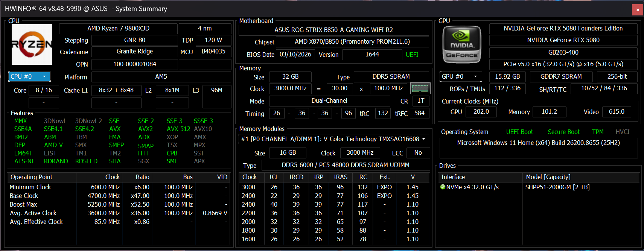Click the NVIDIA GeForce logo
This screenshot has width=644, height=251.
pos(462,45)
